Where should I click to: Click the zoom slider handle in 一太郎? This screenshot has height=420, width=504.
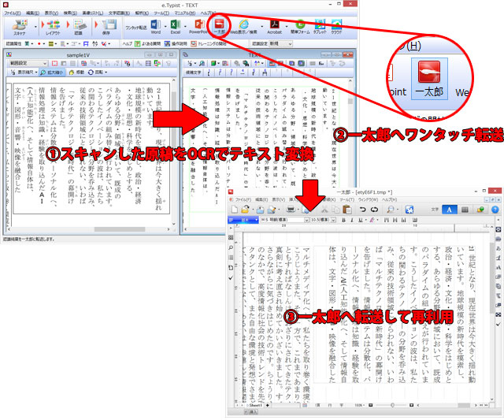coord(392,405)
